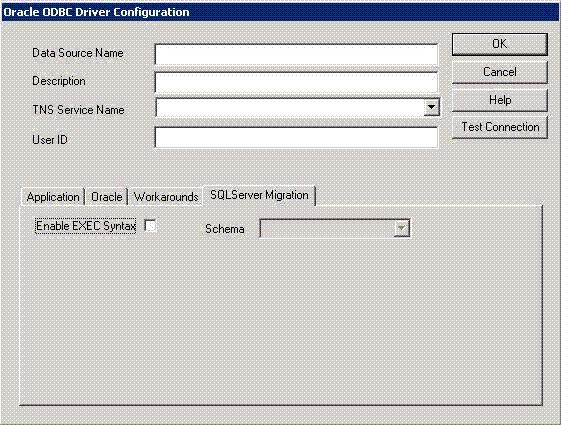
Task: Switch to the Application tab
Action: pos(53,197)
